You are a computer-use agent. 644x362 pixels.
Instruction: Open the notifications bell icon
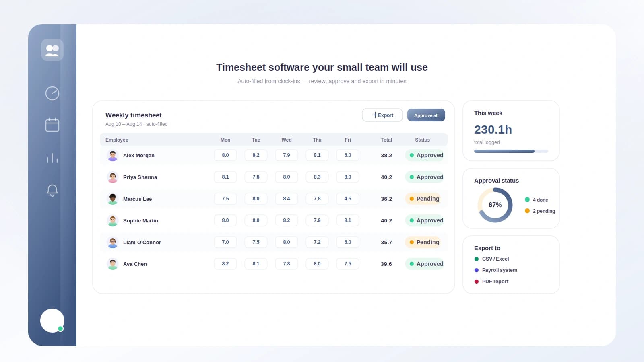pos(52,190)
